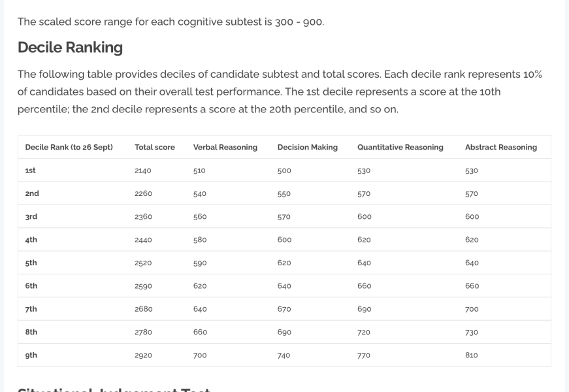This screenshot has width=569, height=392.
Task: Click the 2920 total score cell
Action: (143, 355)
